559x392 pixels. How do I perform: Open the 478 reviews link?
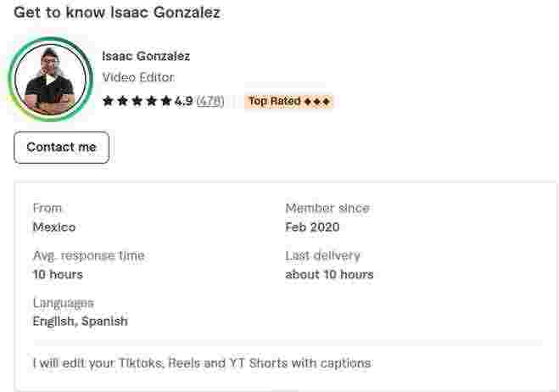[210, 102]
